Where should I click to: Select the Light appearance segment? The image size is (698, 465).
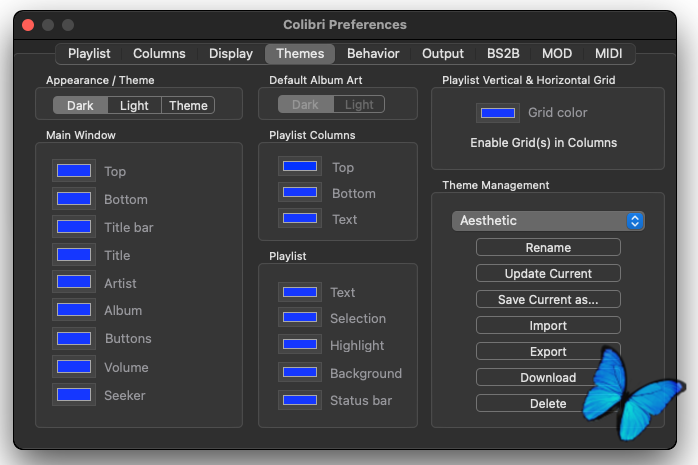(x=134, y=105)
